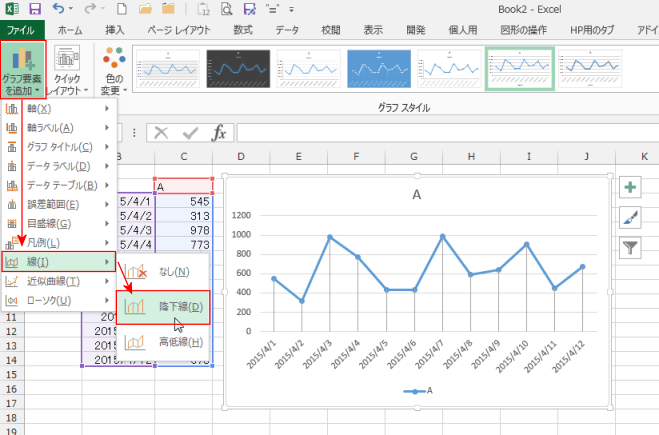Open the 色の変更 color dropdown
This screenshot has width=659, height=435.
113,68
